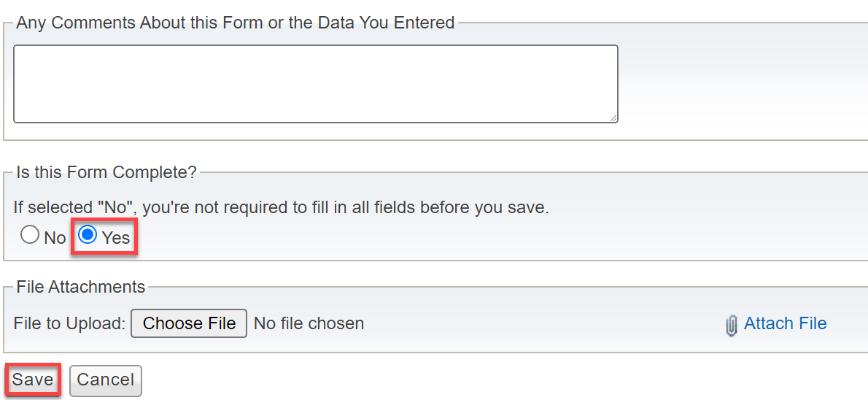Click the comments box resize grip

613,118
